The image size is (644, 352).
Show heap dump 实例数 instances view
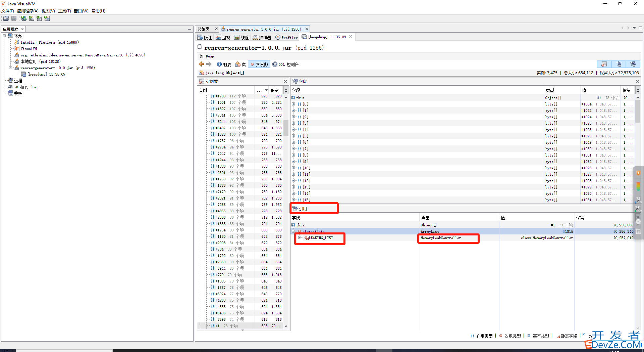(x=259, y=64)
